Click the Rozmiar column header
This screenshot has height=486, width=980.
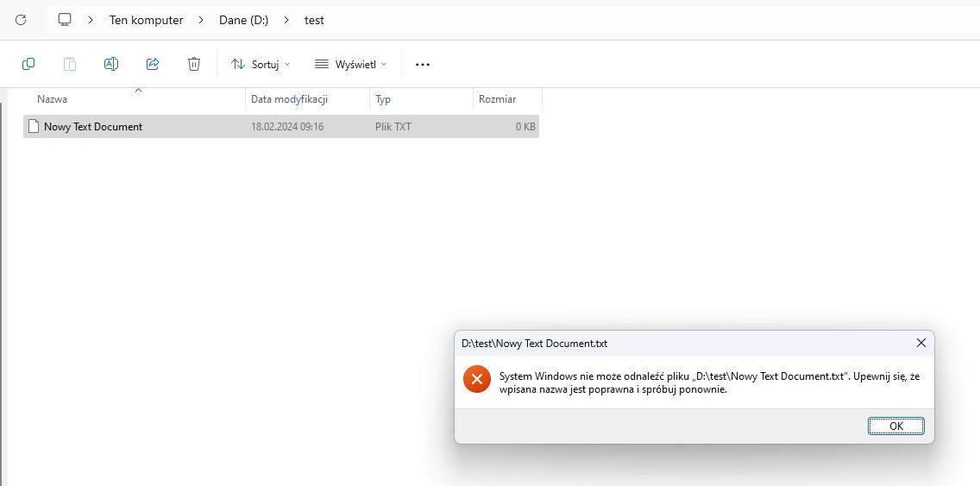coord(497,99)
